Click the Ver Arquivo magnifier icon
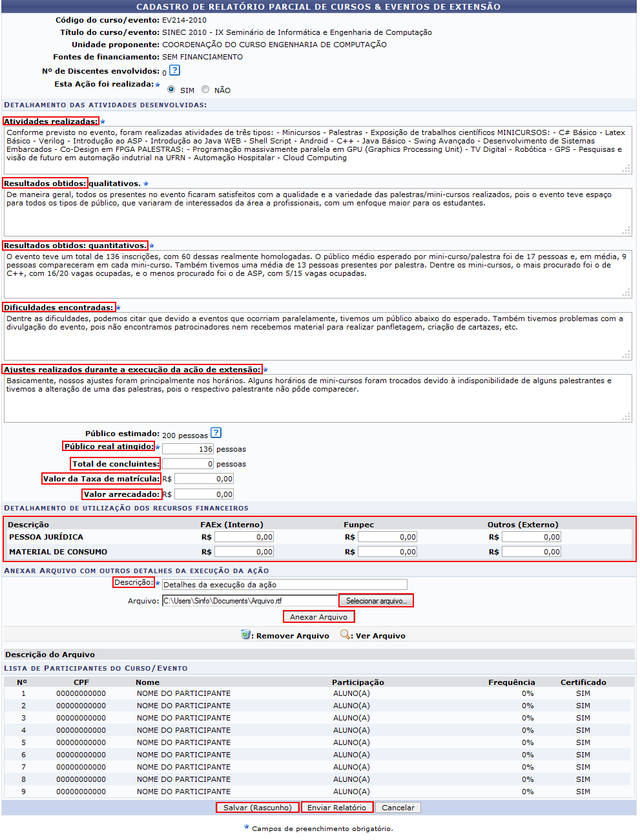 tap(345, 635)
